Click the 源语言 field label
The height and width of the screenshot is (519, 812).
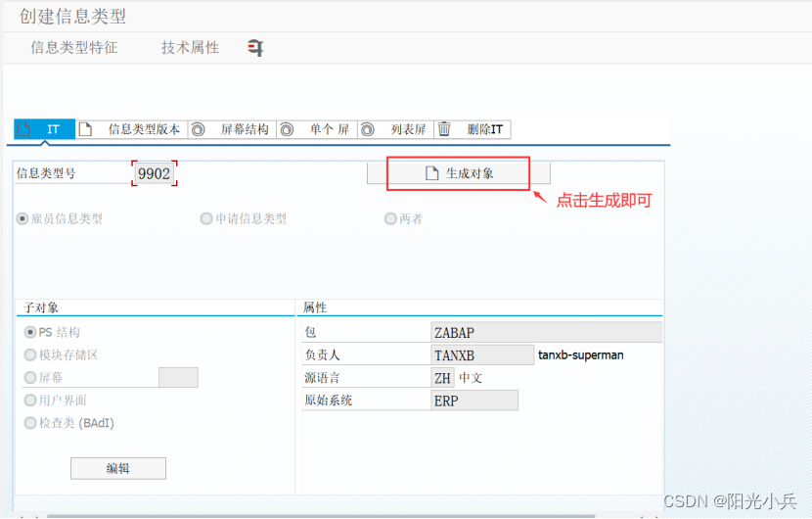pos(322,378)
